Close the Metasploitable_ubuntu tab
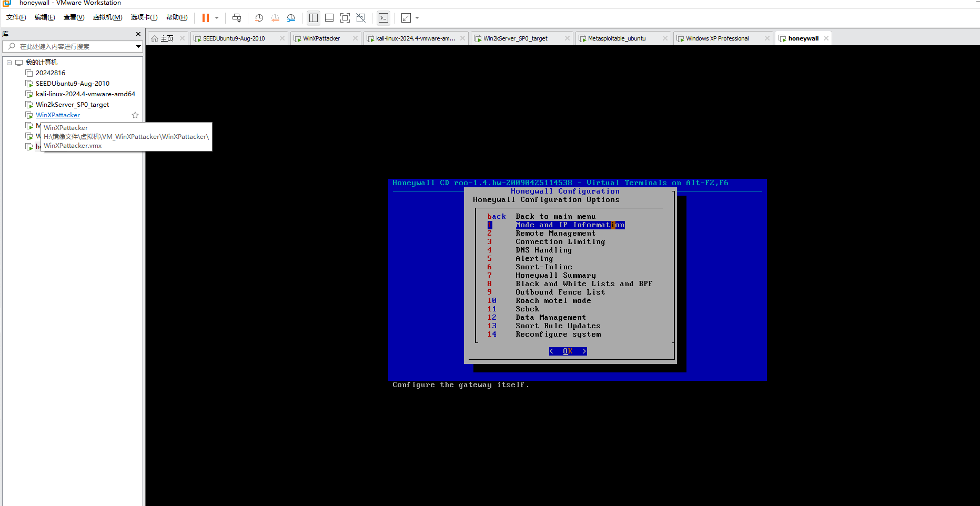Viewport: 980px width, 506px height. pos(665,38)
